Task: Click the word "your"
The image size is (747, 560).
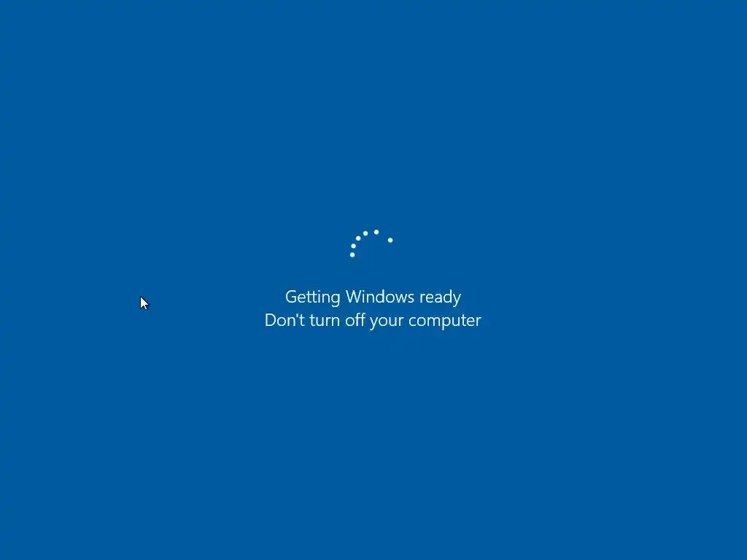Action: [387, 322]
